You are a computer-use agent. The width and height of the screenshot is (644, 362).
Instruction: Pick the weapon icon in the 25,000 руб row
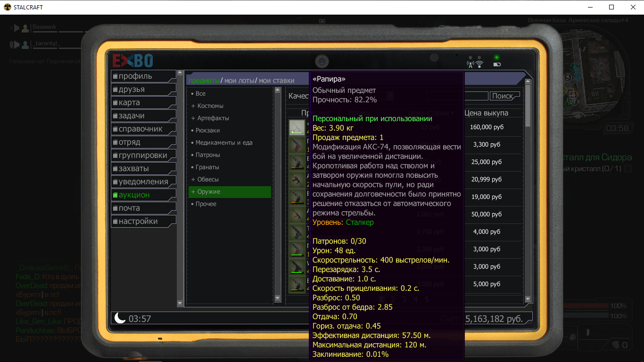[297, 163]
